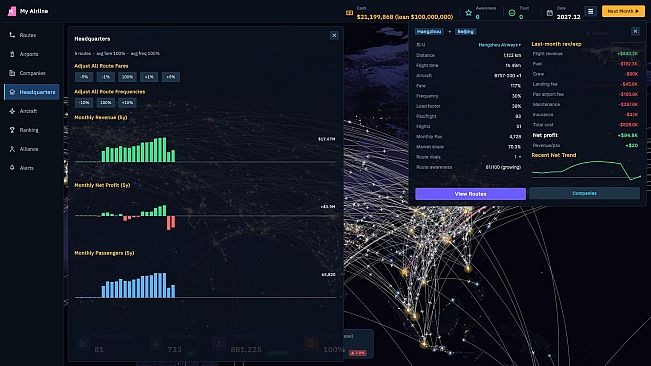Click the Beijing destination tag
Viewport: 651px width, 366px height.
click(x=465, y=32)
